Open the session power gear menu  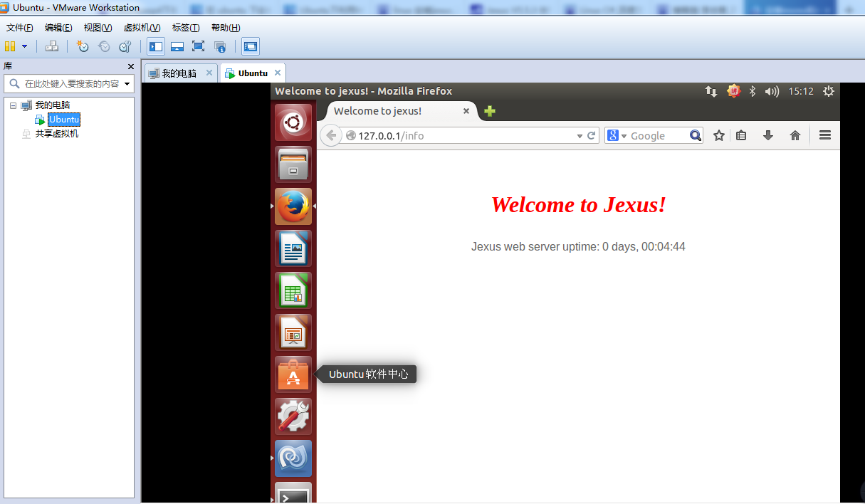[x=828, y=91]
